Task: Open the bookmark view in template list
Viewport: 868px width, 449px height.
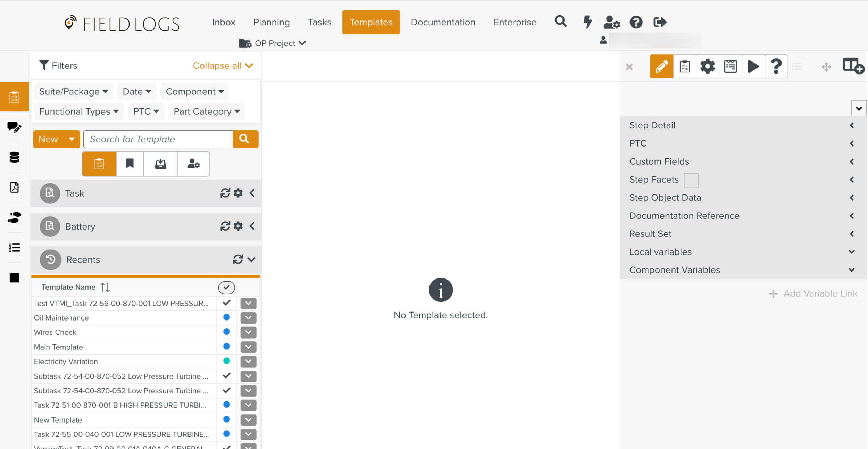Action: coord(130,164)
